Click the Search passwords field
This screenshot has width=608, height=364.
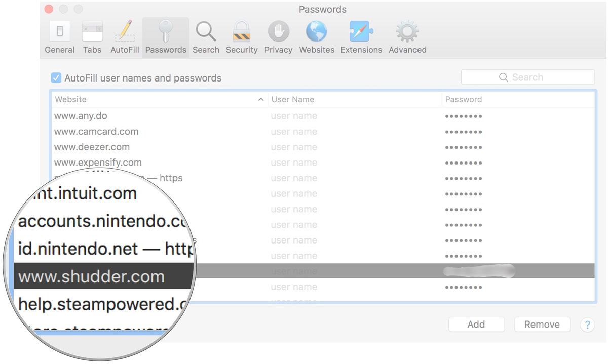click(527, 77)
